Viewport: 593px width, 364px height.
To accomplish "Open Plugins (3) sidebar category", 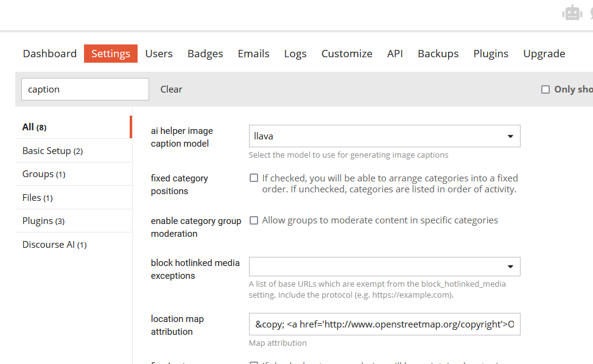I will click(74, 221).
